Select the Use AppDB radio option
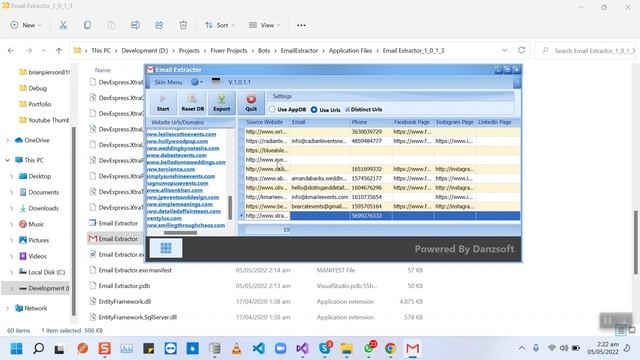The image size is (640, 360). click(287, 109)
